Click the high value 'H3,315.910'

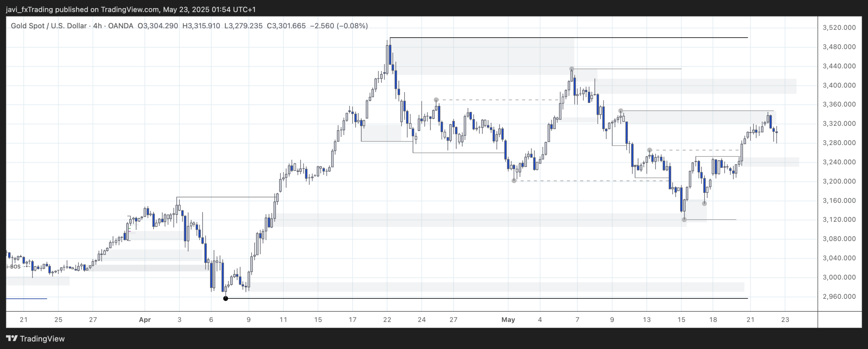coord(201,26)
